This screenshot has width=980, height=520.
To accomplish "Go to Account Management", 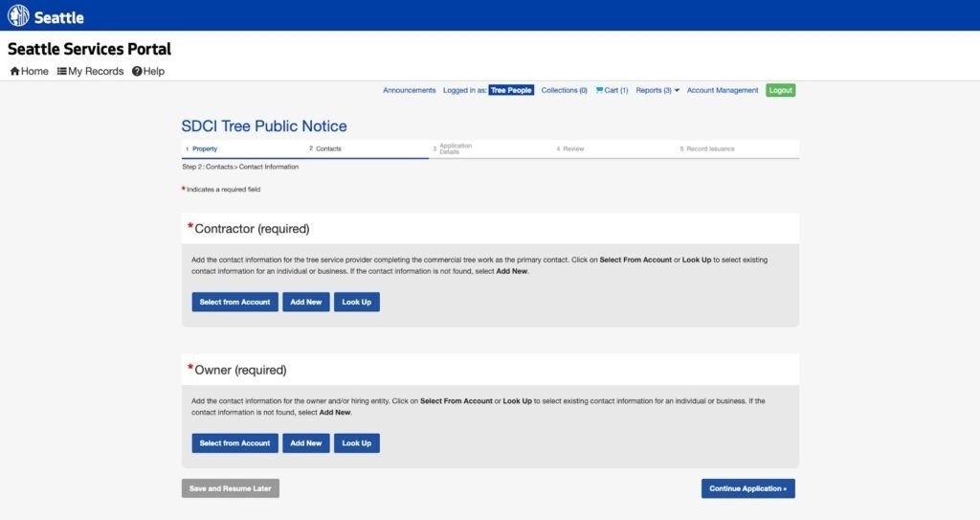I will (x=723, y=90).
